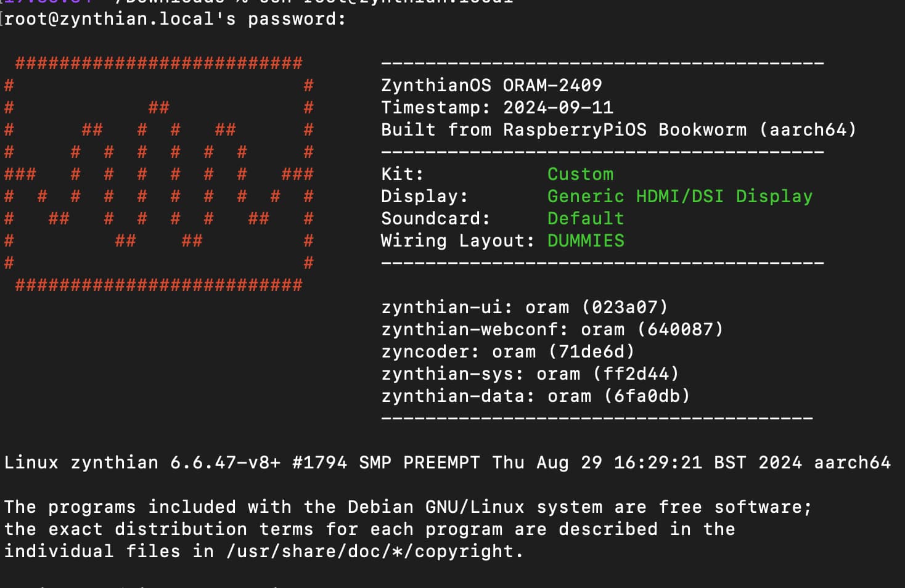Click the Zynthian ASCII art logo
The width and height of the screenshot is (905, 588).
tap(159, 174)
